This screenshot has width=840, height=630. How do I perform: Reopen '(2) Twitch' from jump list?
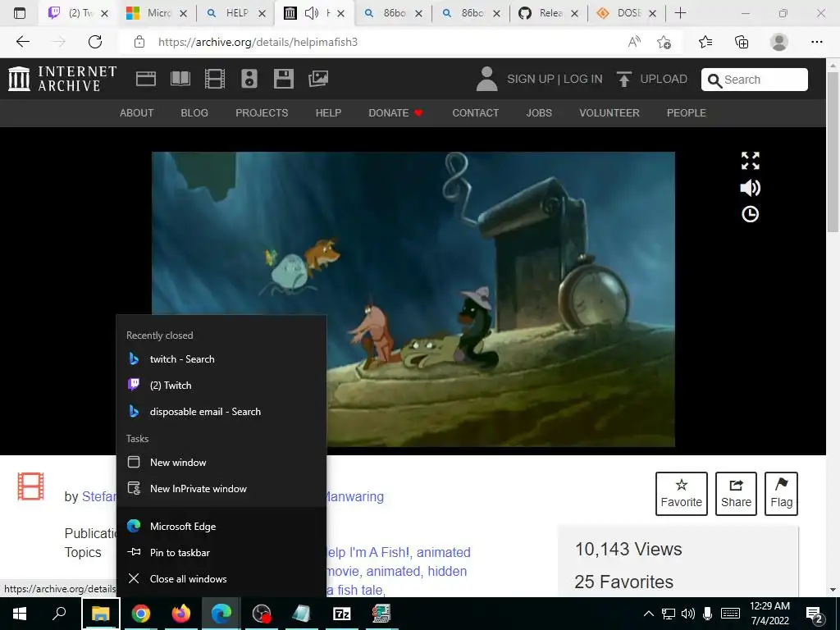221,386
